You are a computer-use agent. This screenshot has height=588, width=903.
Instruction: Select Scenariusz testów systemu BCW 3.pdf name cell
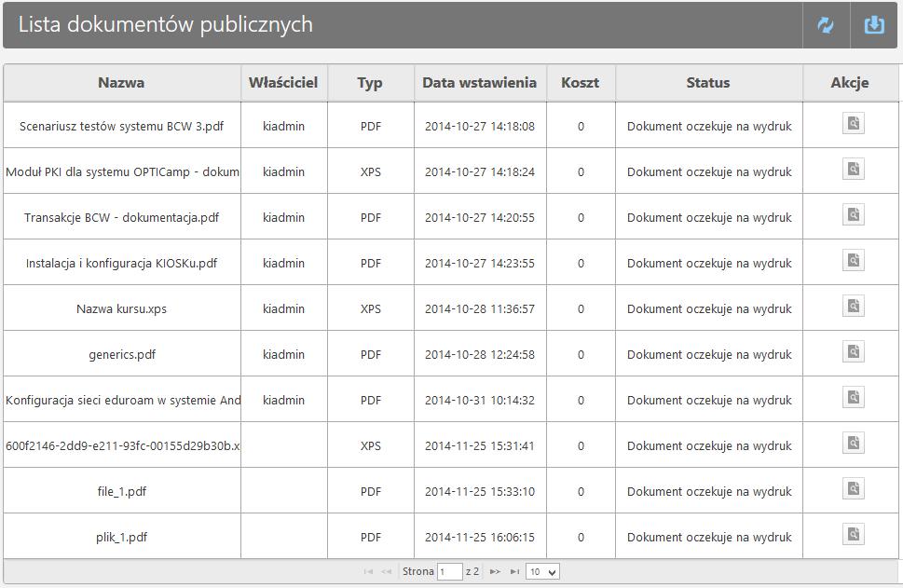(x=121, y=126)
